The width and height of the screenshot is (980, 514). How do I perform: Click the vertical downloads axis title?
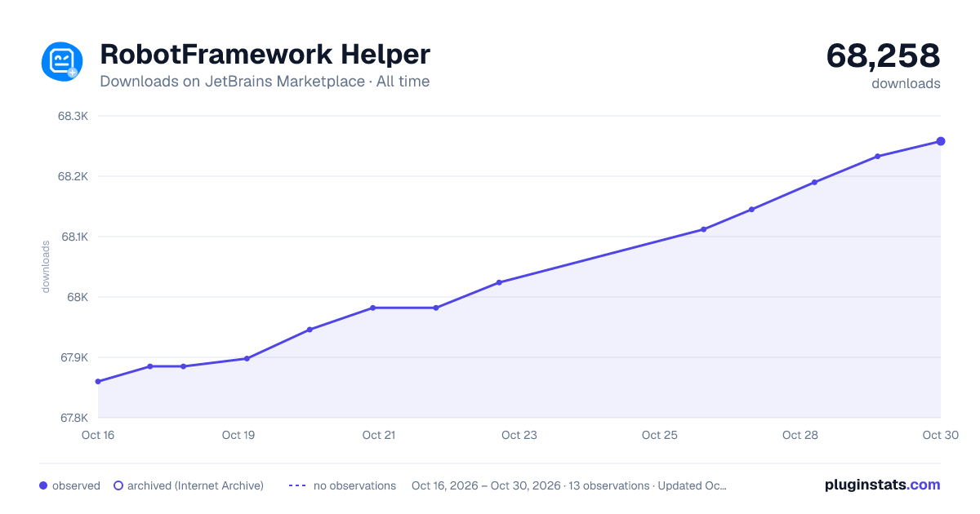(46, 267)
